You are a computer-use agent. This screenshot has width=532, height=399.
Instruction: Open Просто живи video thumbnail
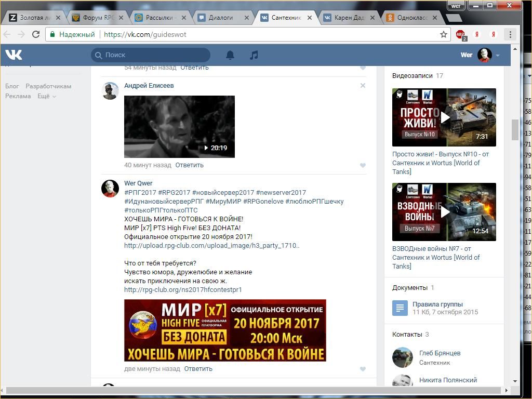pos(444,117)
